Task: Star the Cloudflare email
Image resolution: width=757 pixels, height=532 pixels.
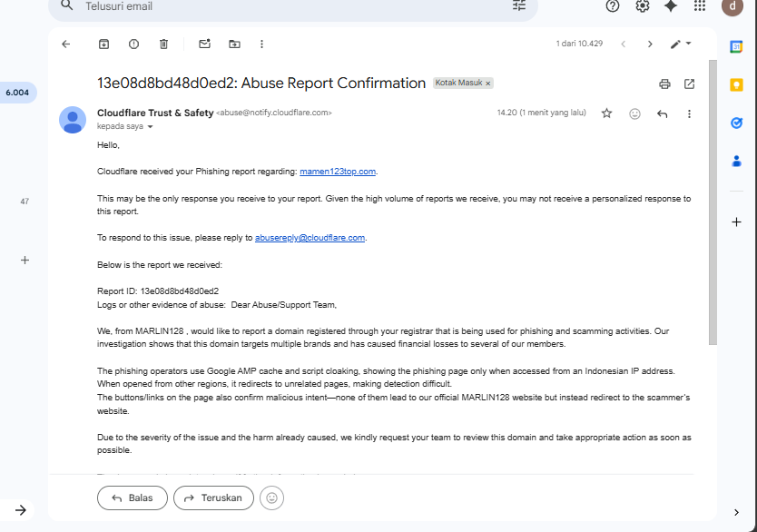Action: (606, 113)
